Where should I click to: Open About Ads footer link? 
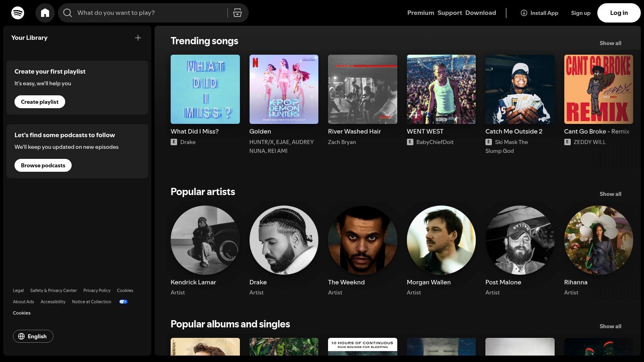tap(23, 302)
